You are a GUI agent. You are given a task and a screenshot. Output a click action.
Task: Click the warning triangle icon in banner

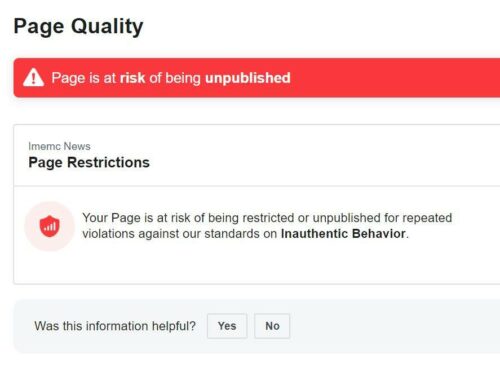point(33,77)
